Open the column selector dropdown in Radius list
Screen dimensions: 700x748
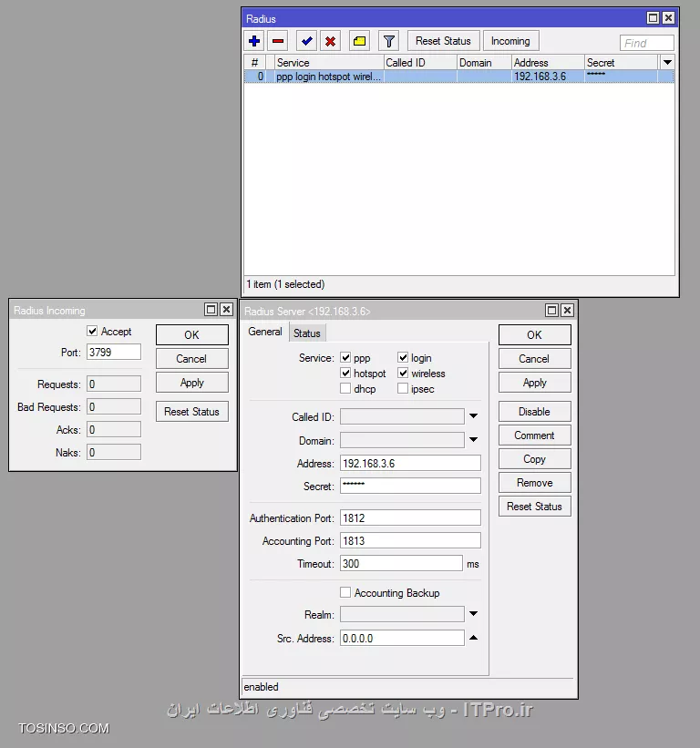click(x=667, y=63)
